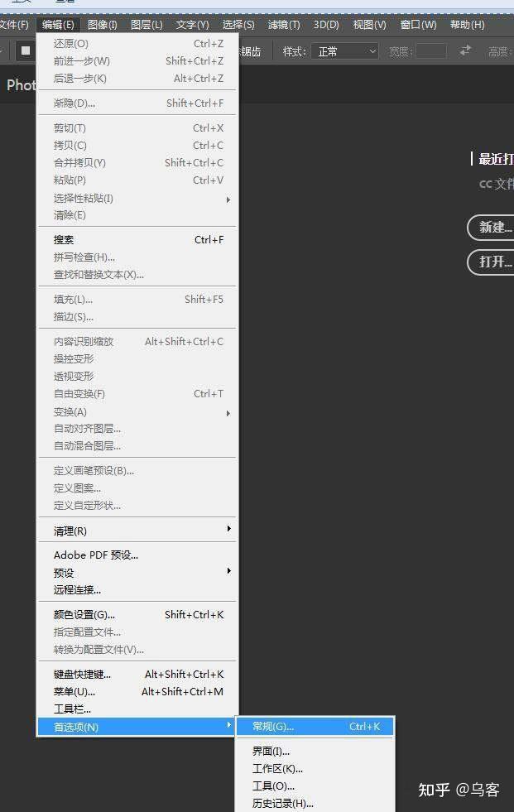
Task: Open 常规(G)... preferences
Action: point(315,727)
